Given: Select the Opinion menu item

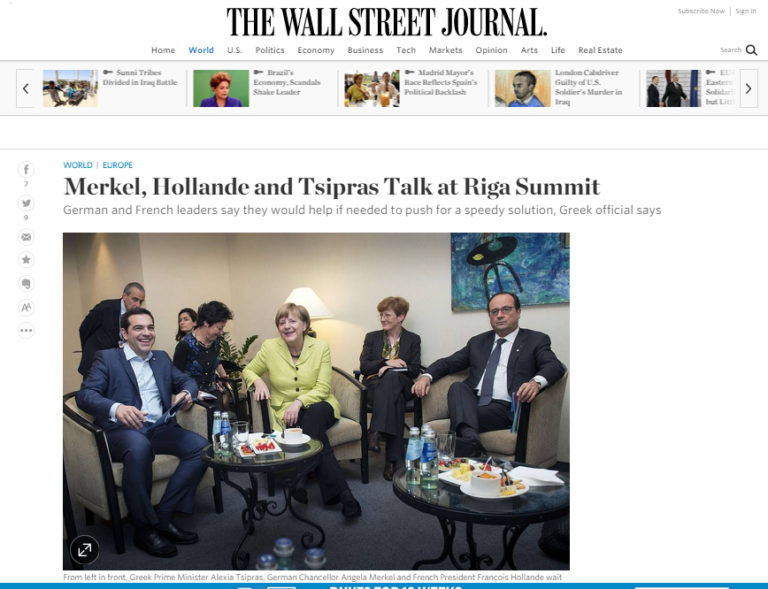Looking at the screenshot, I should 491,50.
